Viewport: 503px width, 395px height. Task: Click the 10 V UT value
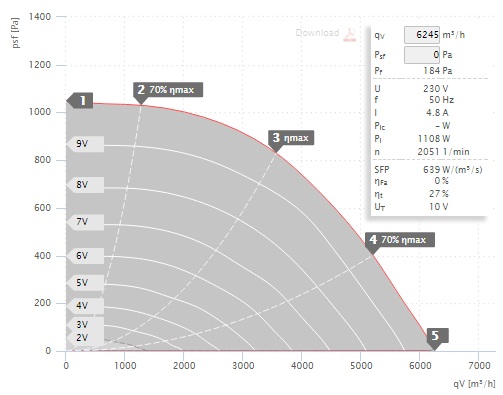pyautogui.click(x=439, y=207)
